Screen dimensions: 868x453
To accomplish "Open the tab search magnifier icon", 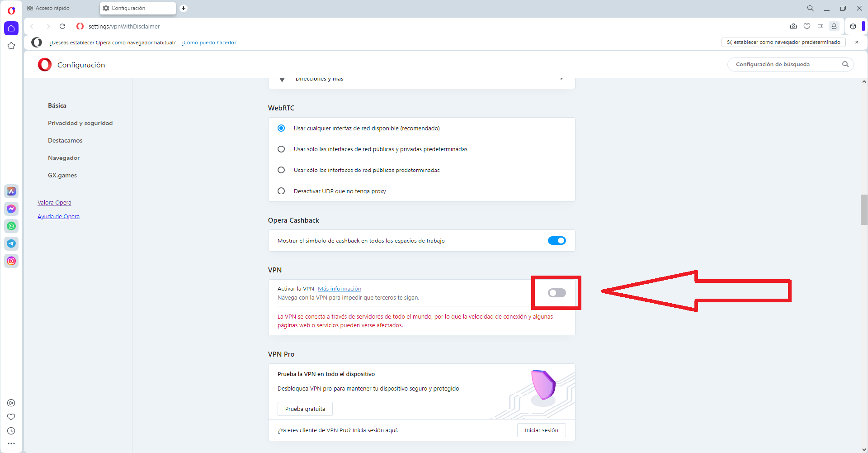I will pos(811,8).
